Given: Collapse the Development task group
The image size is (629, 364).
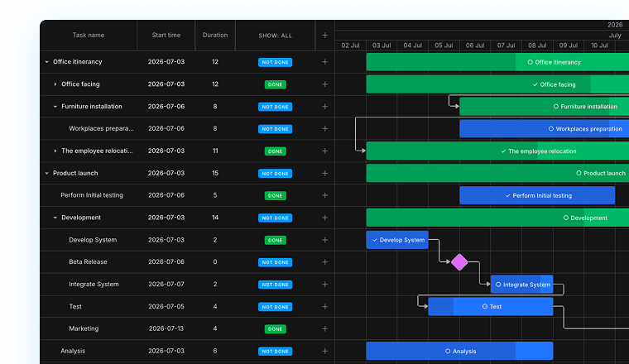Looking at the screenshot, I should click(55, 218).
